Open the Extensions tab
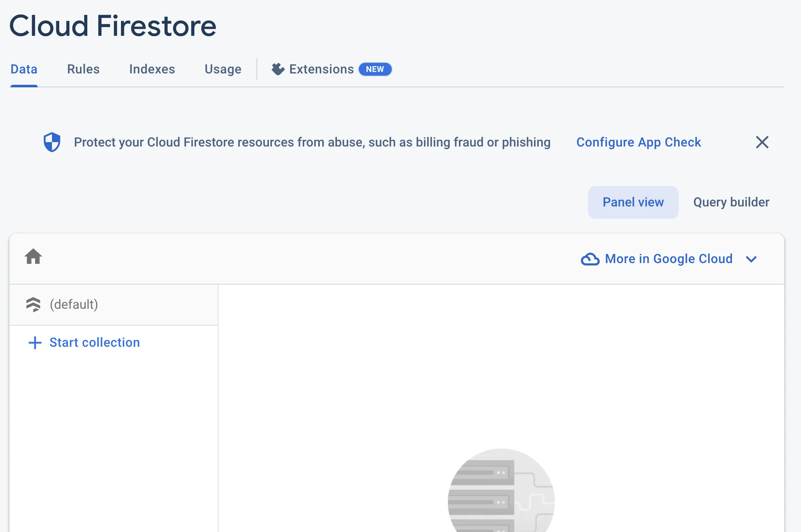This screenshot has width=801, height=532. (x=331, y=69)
